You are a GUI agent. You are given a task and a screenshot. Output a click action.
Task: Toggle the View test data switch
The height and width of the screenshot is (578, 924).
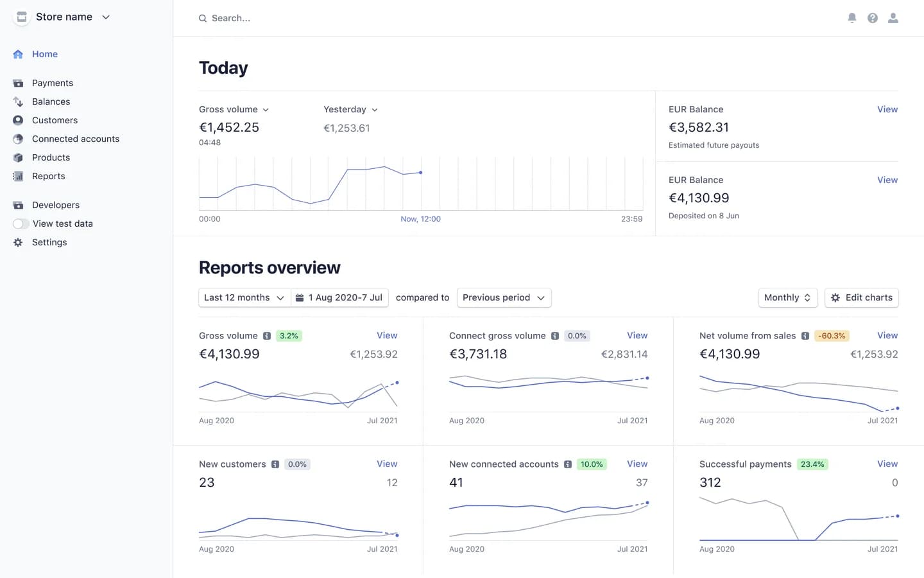pyautogui.click(x=21, y=224)
